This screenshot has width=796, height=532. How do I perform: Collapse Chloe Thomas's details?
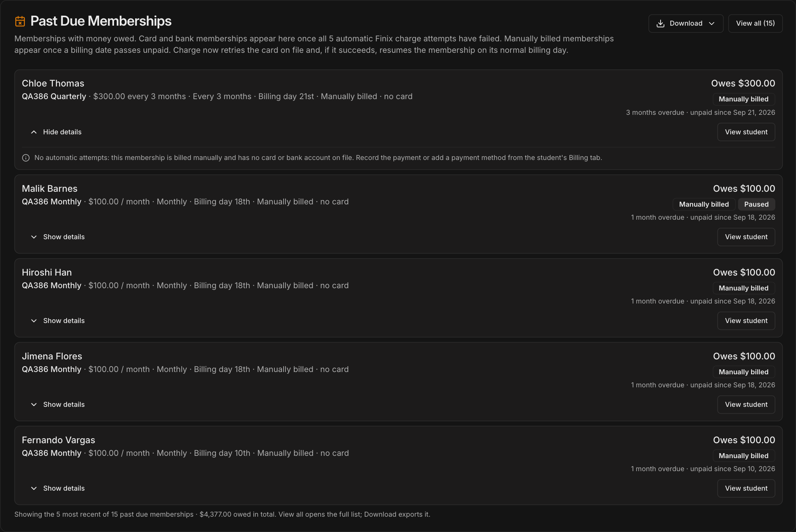pyautogui.click(x=56, y=132)
